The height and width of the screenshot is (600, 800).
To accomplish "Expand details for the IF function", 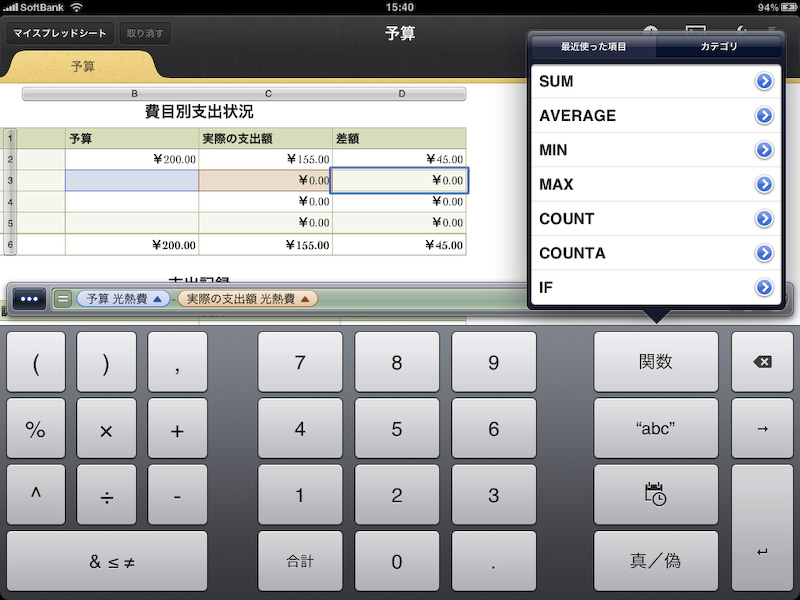I will (764, 287).
